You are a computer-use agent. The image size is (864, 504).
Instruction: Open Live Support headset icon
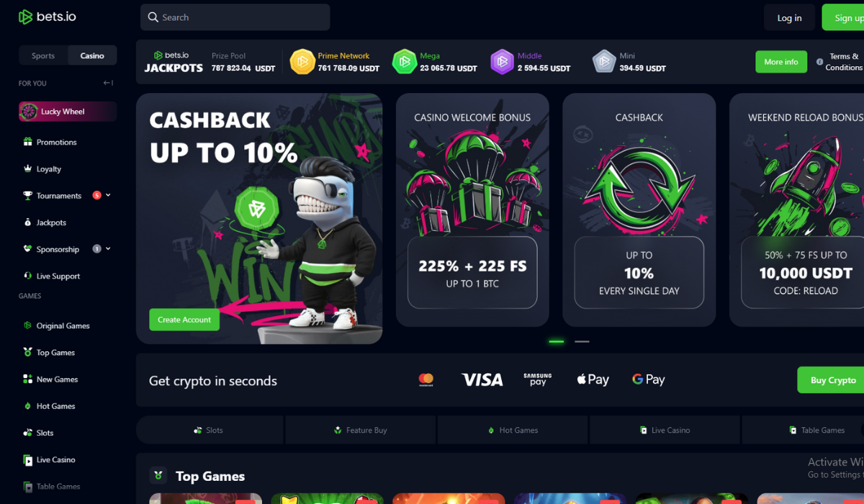(x=27, y=276)
